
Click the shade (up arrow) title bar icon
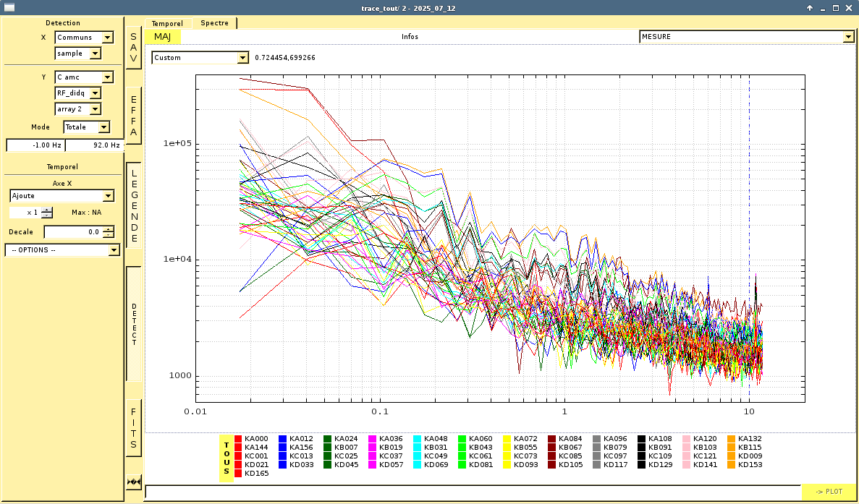tap(810, 8)
